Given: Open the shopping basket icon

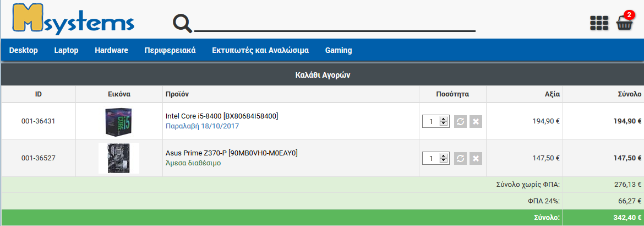Looking at the screenshot, I should 625,23.
